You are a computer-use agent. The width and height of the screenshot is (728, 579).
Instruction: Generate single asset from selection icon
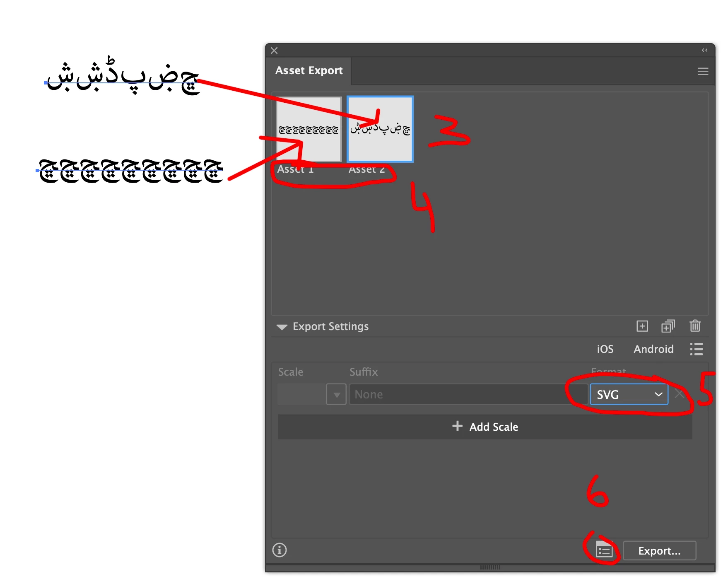pos(642,326)
